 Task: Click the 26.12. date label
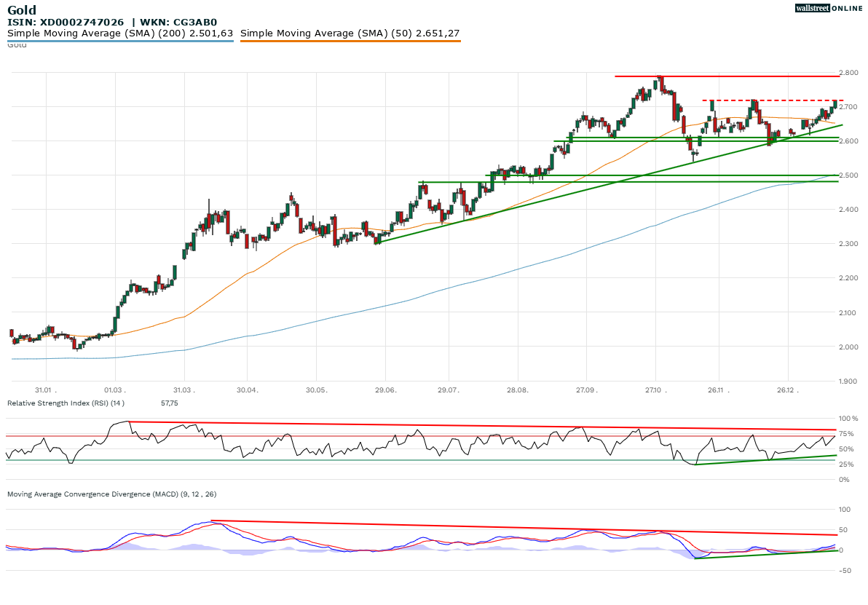pyautogui.click(x=789, y=390)
